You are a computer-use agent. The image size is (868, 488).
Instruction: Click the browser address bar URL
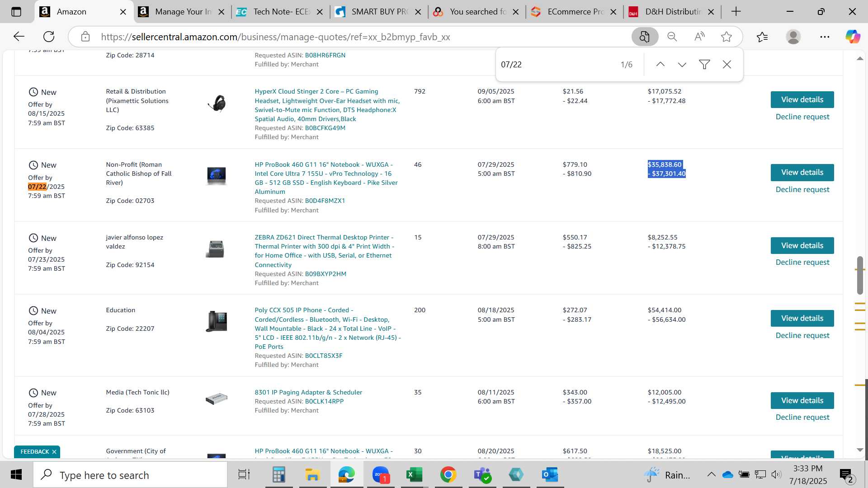coord(275,37)
